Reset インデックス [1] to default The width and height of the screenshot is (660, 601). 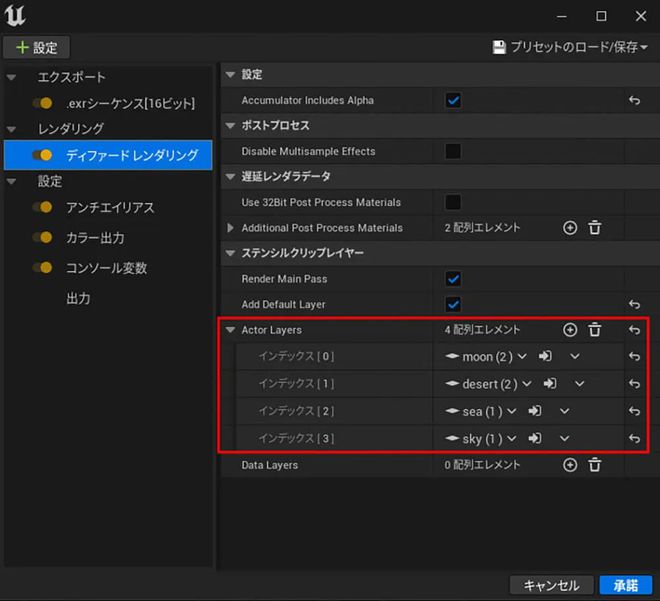point(634,384)
